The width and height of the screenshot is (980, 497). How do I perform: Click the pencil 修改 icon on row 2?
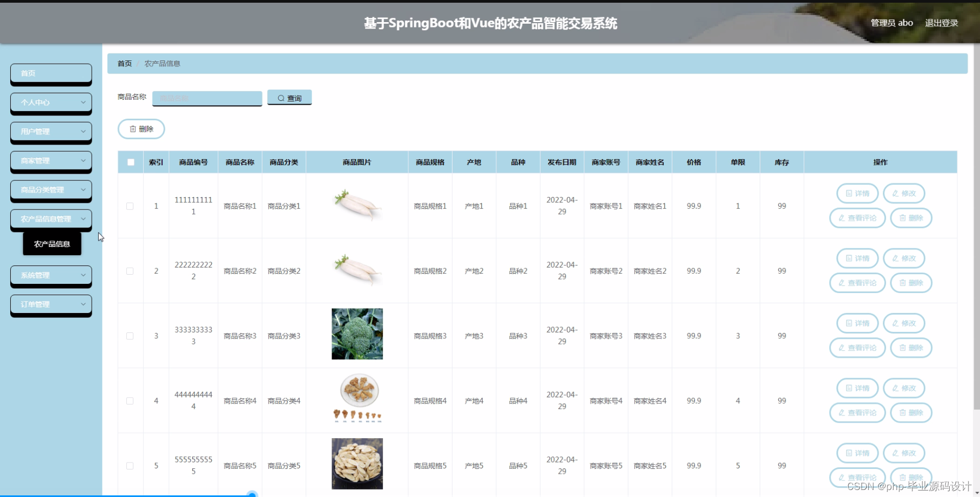pos(896,258)
